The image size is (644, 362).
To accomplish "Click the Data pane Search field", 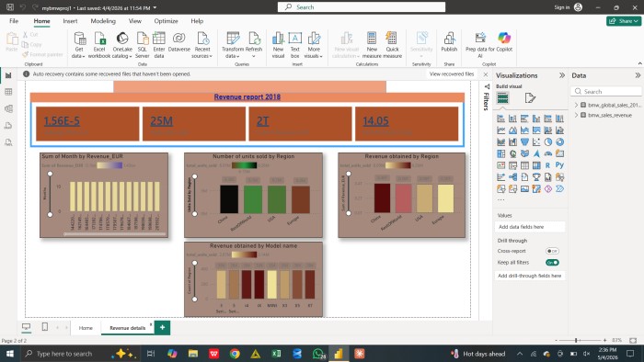I will tap(606, 92).
